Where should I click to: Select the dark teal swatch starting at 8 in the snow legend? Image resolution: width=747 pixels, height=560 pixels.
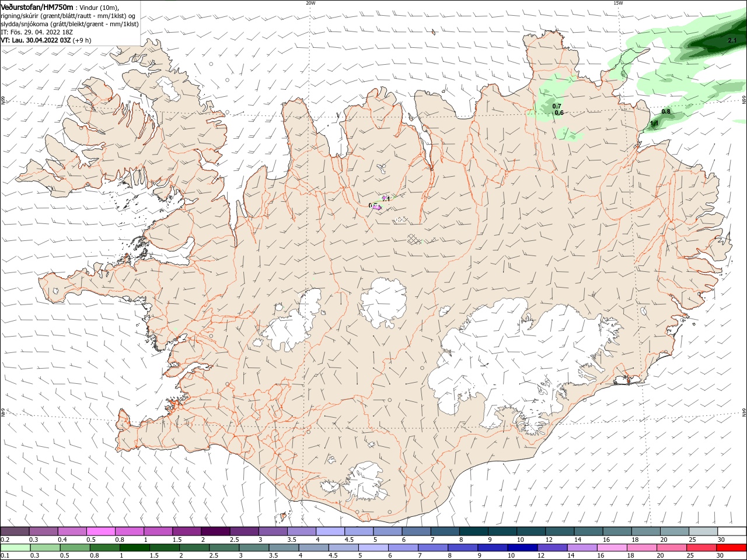point(473,531)
